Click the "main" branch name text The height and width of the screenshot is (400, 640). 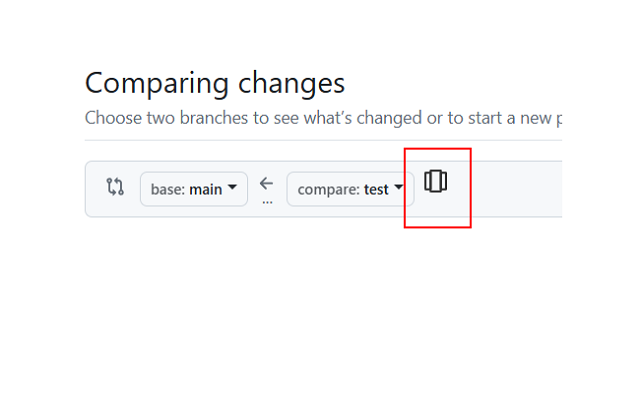point(205,189)
